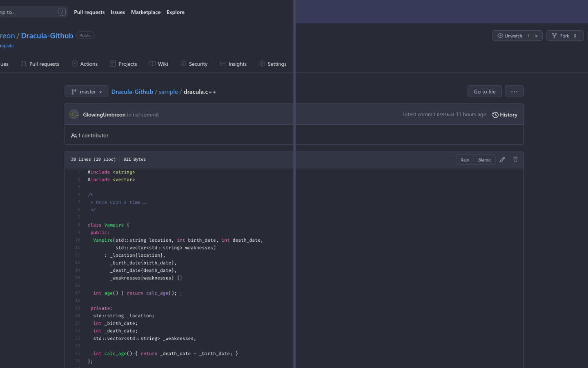Screen dimensions: 588x368
Task: Open the Blame view
Action: [x=484, y=160]
